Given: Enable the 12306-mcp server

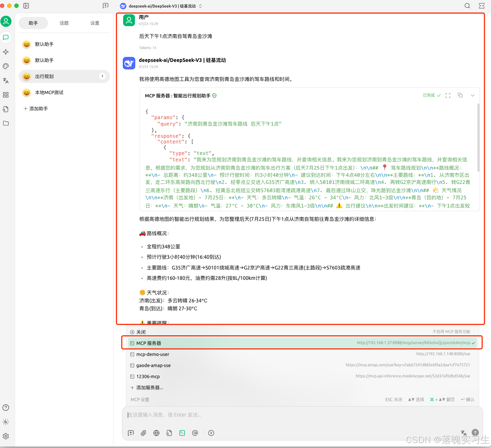Looking at the screenshot, I should coord(302,376).
